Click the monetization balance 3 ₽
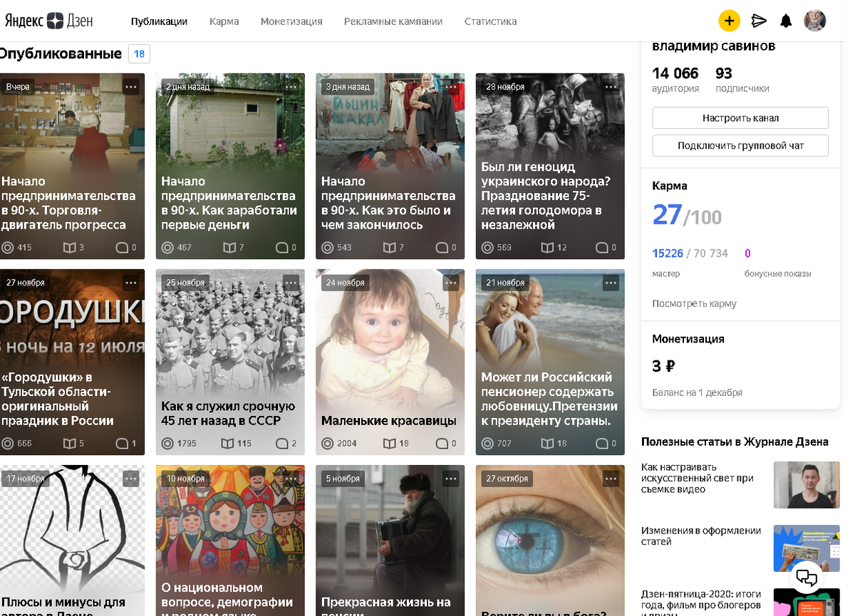 [x=663, y=366]
